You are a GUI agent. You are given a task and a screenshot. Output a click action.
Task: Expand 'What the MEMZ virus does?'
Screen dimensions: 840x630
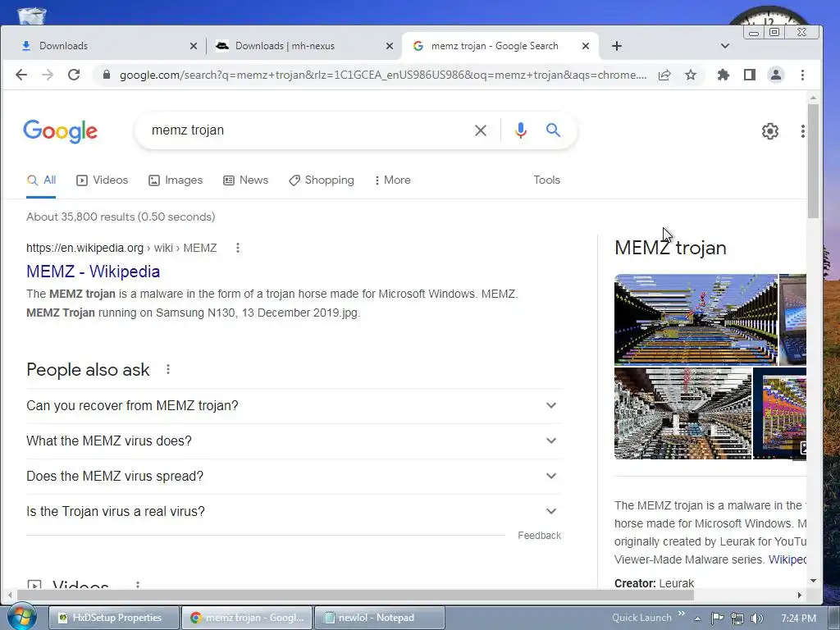(x=294, y=441)
